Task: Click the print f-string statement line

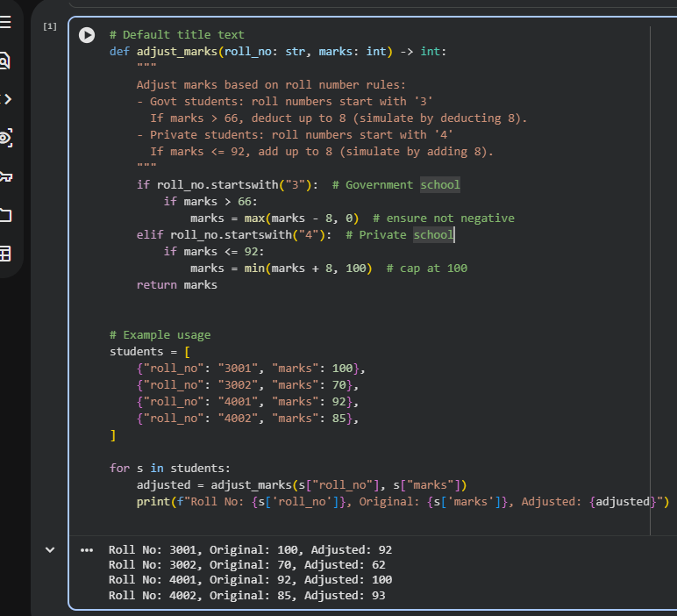Action: tap(403, 502)
